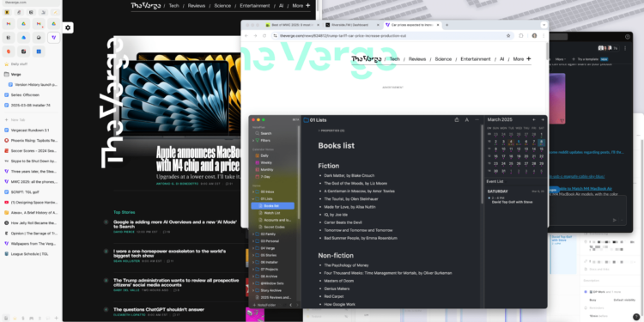
Task: Open the blue cloud pinned icon in Arc sidebar
Action: 23,38
